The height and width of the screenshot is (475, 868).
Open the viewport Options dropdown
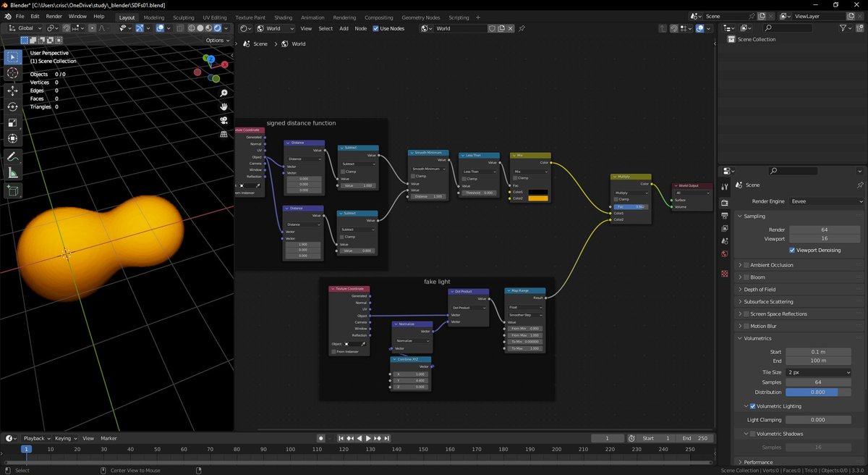coord(217,41)
